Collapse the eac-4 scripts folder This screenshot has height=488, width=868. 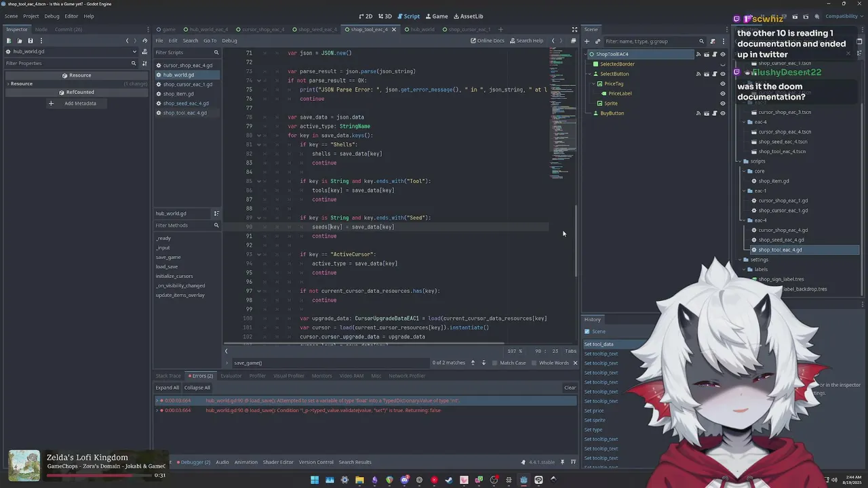coord(745,220)
